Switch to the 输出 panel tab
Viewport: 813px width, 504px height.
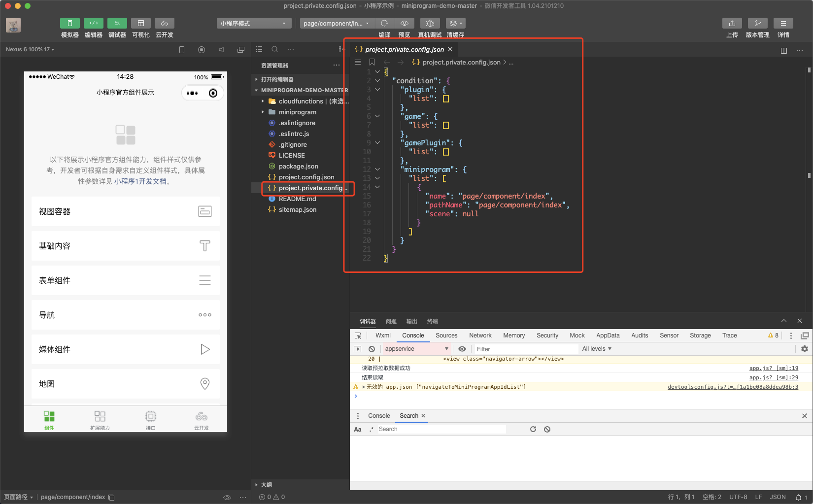click(x=412, y=321)
